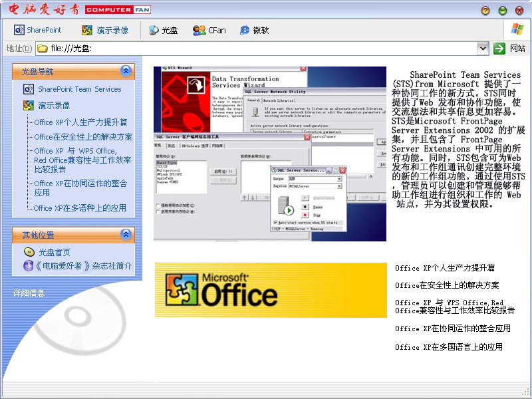Screen dimensions: 532x399
Task: Click the SQL Server screenshot thumbnail
Action: point(270,154)
